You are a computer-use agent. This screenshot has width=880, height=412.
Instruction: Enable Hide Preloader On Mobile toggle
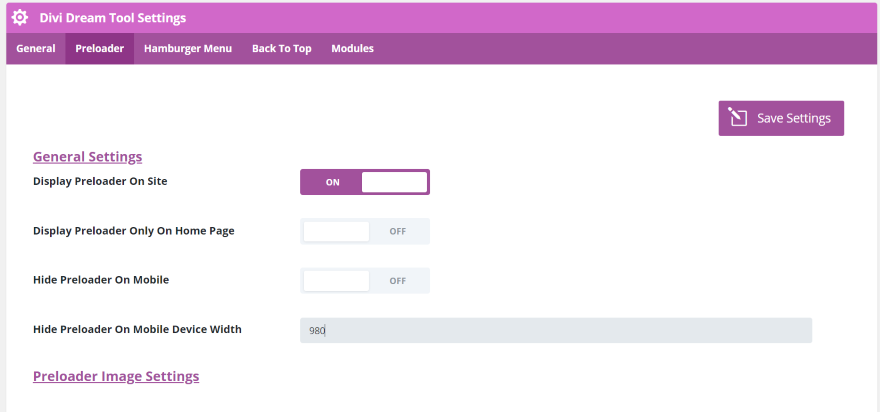365,281
